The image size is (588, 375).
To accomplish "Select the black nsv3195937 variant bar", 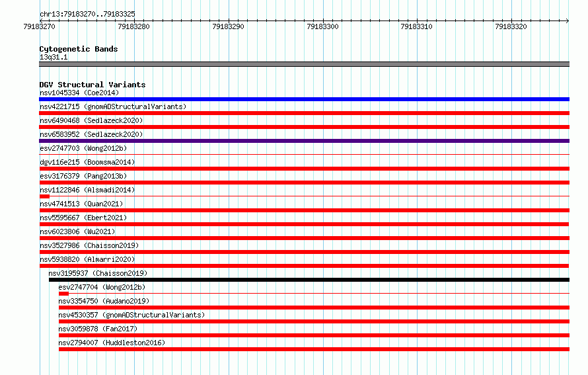I will click(x=309, y=280).
